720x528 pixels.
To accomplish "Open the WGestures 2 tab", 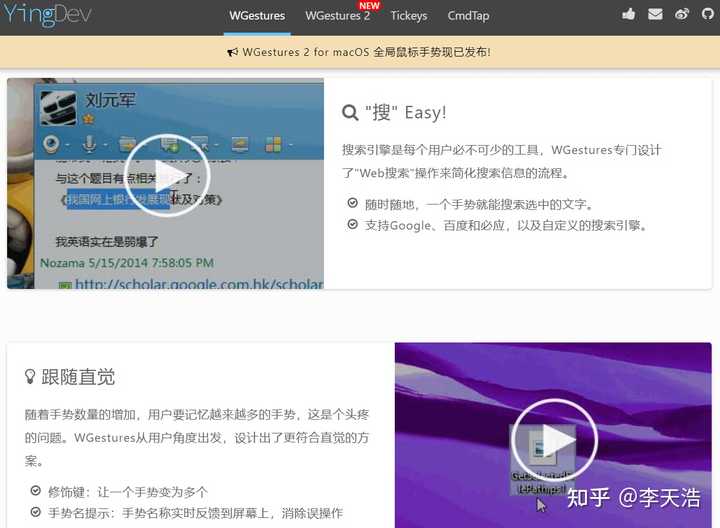I will coord(338,16).
